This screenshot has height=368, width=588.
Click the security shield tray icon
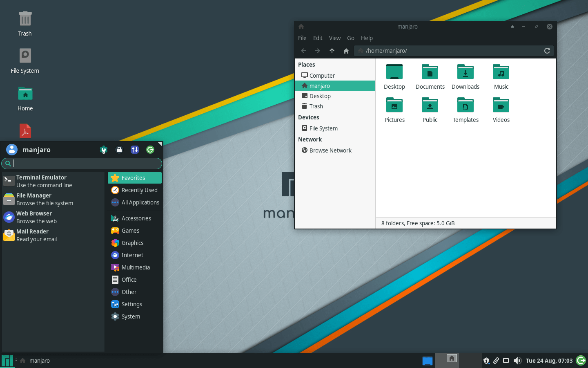[486, 361]
